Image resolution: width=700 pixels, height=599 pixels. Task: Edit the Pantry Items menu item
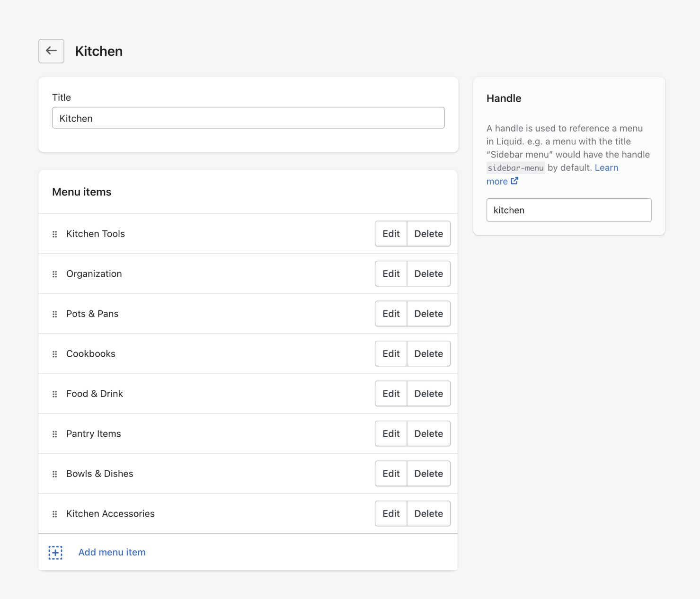391,433
